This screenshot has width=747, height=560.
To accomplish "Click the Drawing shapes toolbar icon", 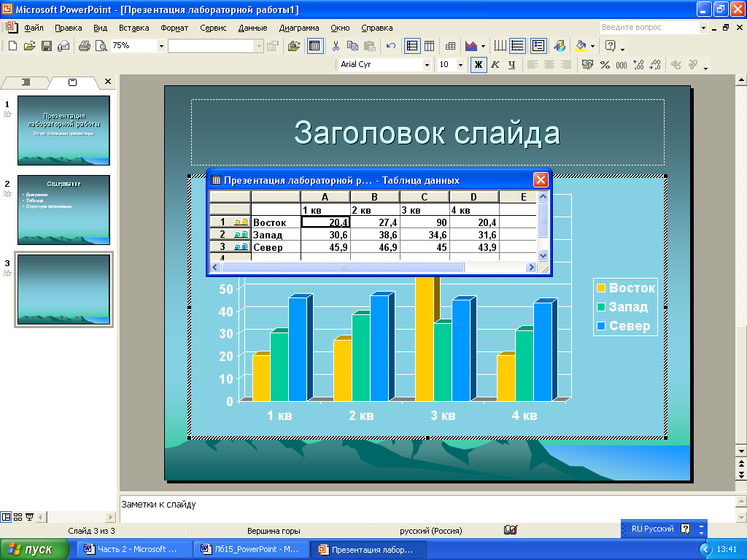I will [x=560, y=46].
